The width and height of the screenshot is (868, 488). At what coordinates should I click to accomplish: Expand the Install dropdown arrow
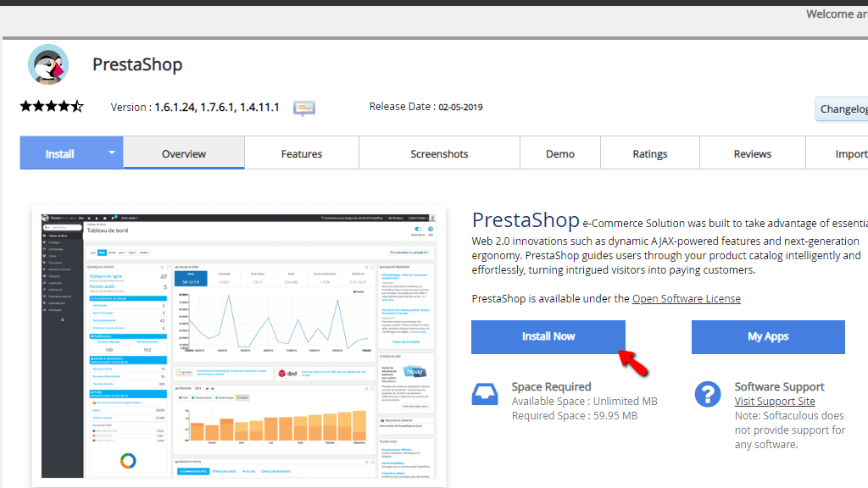click(x=111, y=152)
